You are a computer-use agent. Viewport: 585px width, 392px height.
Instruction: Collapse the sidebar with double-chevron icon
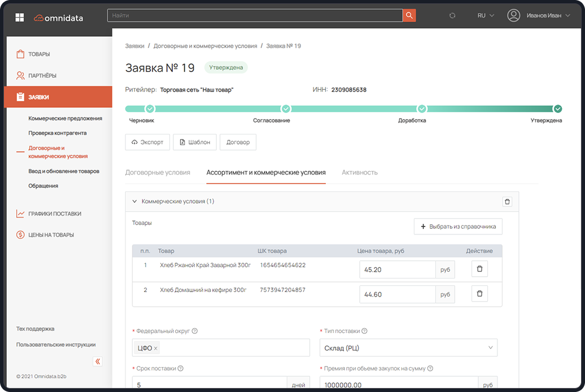pos(98,361)
